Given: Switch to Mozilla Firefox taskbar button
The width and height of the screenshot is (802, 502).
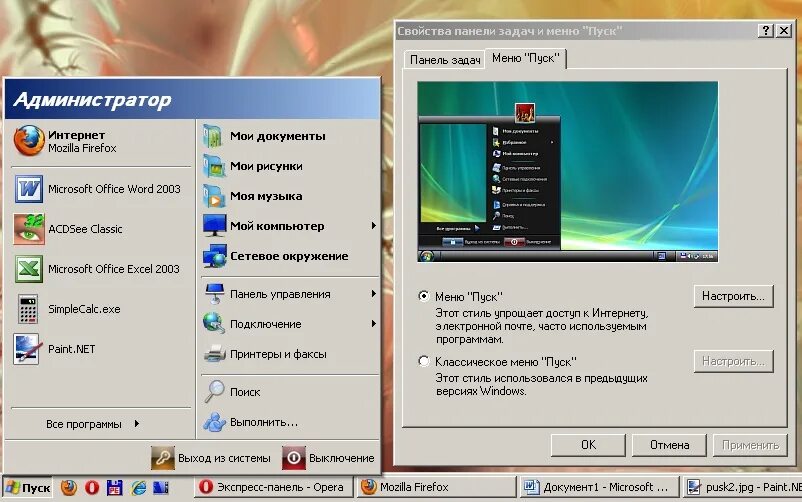Looking at the screenshot, I should pyautogui.click(x=436, y=487).
